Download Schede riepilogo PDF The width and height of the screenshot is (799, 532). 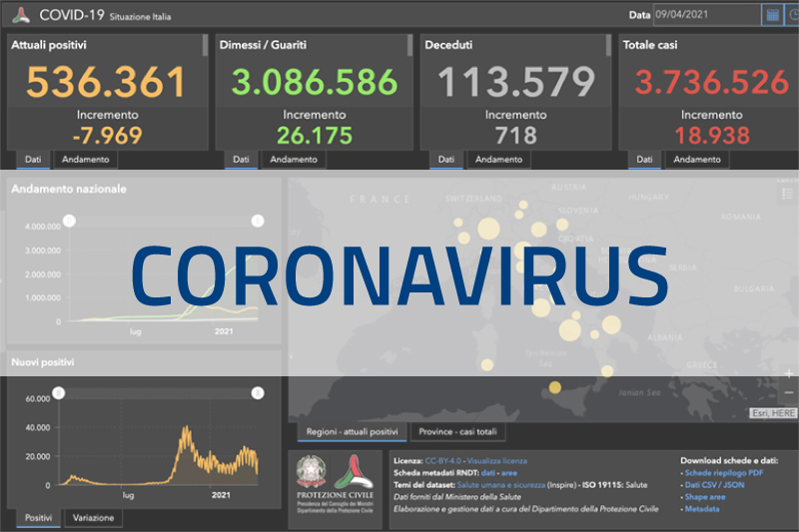pyautogui.click(x=723, y=473)
